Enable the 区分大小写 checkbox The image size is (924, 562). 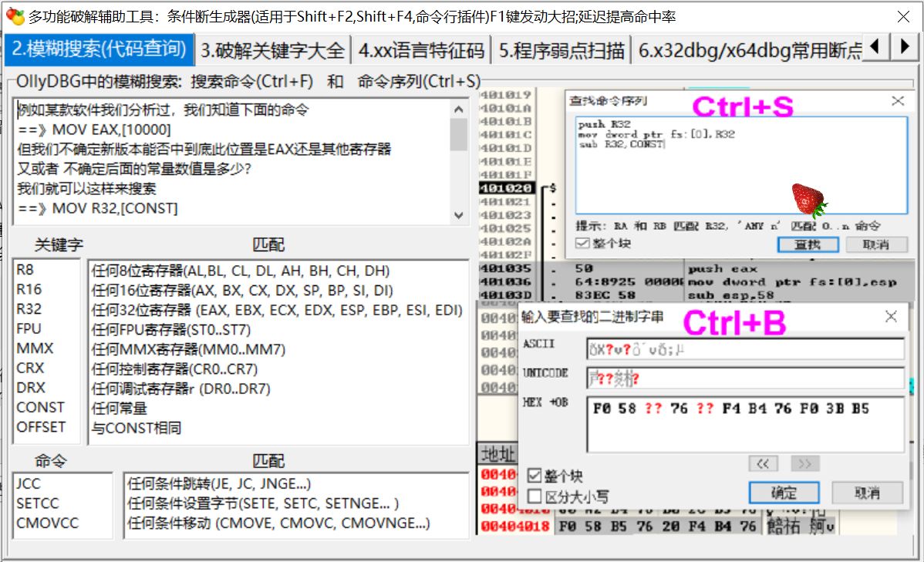pyautogui.click(x=533, y=496)
